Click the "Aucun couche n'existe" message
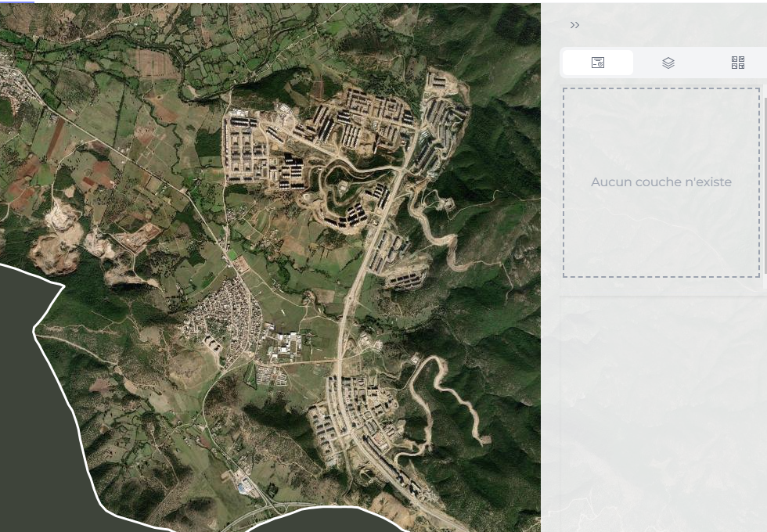767x532 pixels. tap(661, 182)
